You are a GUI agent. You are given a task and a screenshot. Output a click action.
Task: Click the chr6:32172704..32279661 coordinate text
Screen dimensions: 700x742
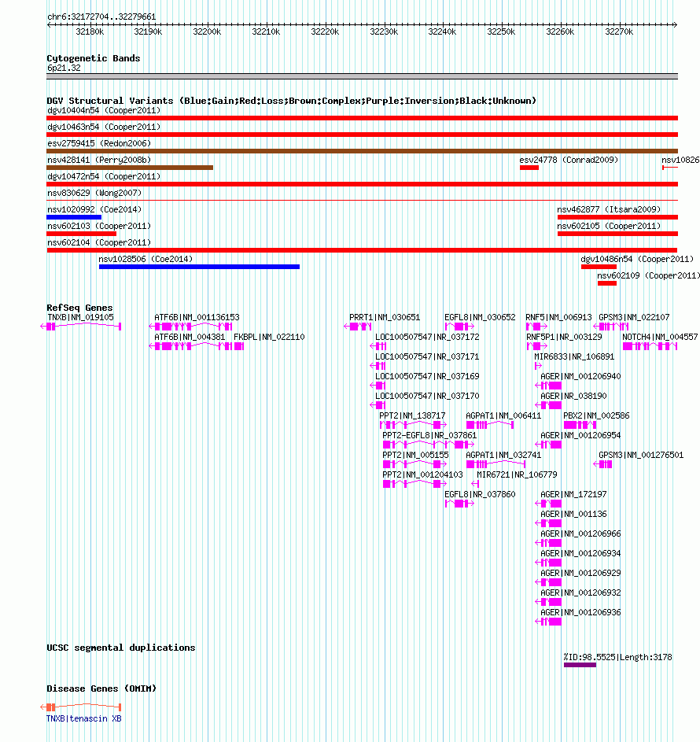pyautogui.click(x=101, y=17)
